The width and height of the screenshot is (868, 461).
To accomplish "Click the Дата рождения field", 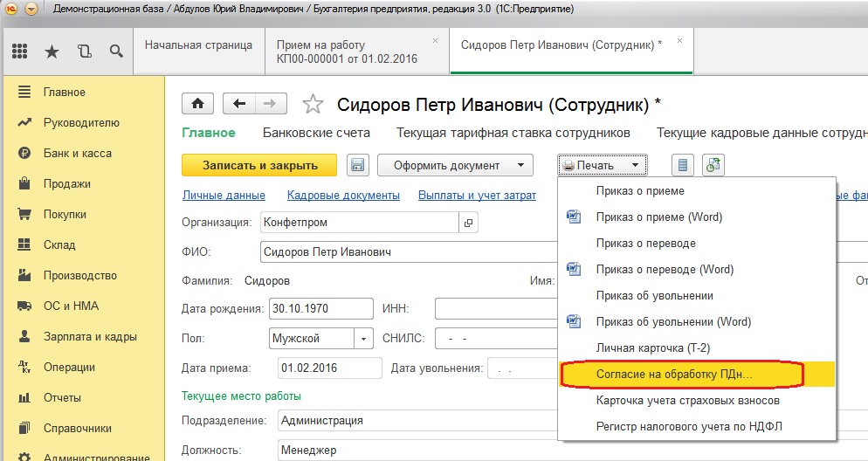I will pyautogui.click(x=321, y=309).
